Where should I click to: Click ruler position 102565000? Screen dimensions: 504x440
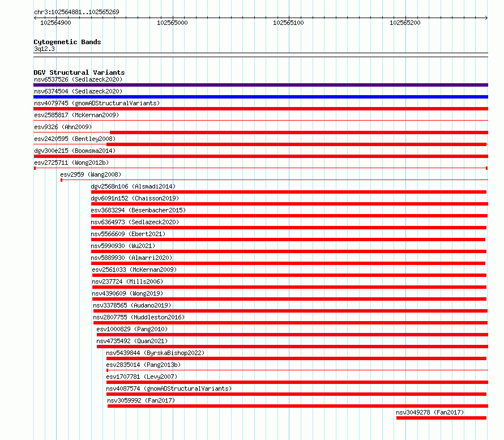(x=172, y=23)
